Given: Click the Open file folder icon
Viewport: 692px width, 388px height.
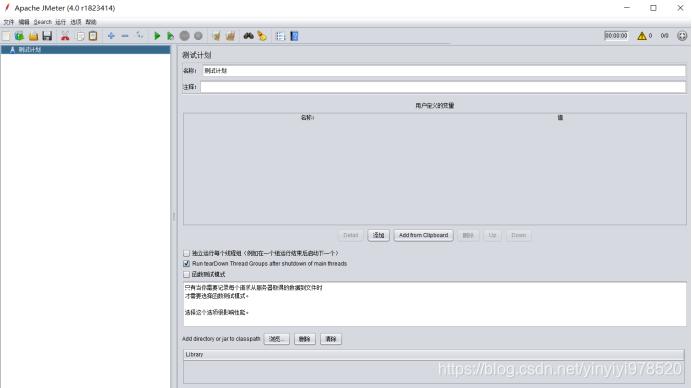Looking at the screenshot, I should [x=34, y=36].
